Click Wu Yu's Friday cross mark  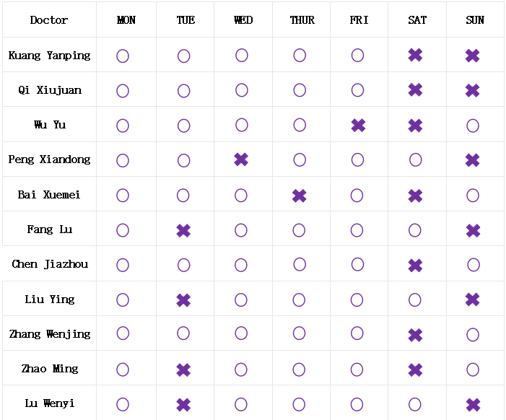click(358, 125)
